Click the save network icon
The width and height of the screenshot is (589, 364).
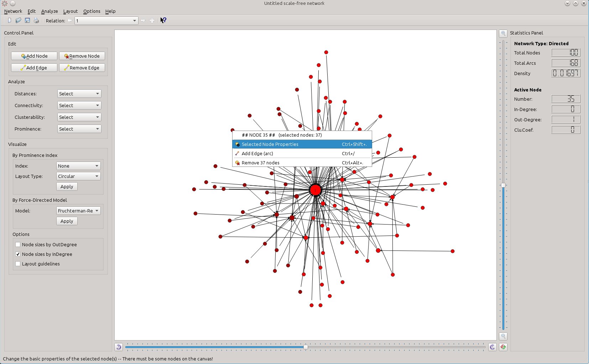27,21
